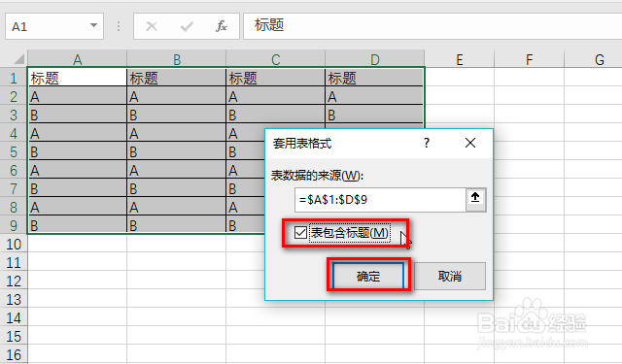
Task: Click cell D2 containing A
Action: coord(375,96)
